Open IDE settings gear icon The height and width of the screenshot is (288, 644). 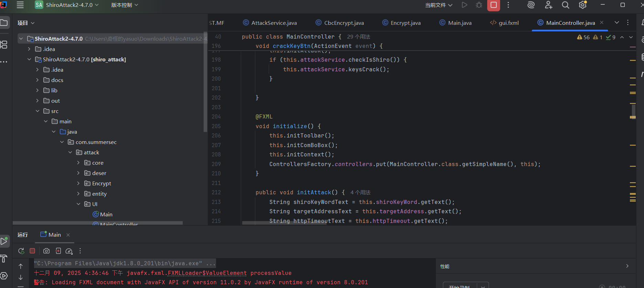582,5
